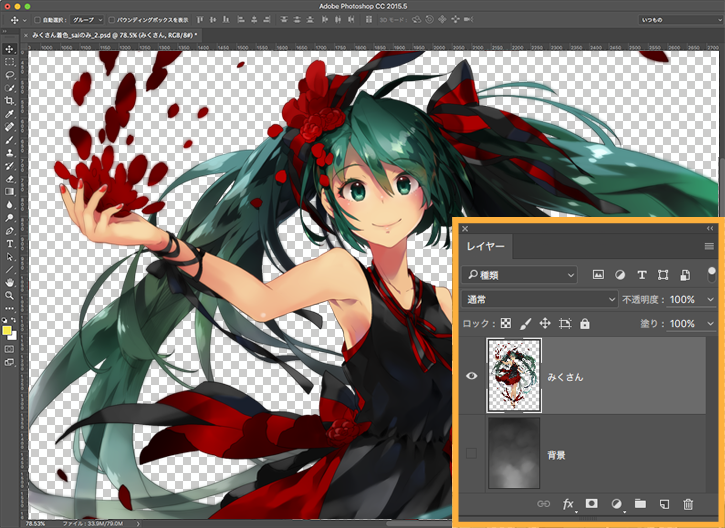The height and width of the screenshot is (528, 725).
Task: Select the Move tool in the toolbox
Action: click(9, 49)
